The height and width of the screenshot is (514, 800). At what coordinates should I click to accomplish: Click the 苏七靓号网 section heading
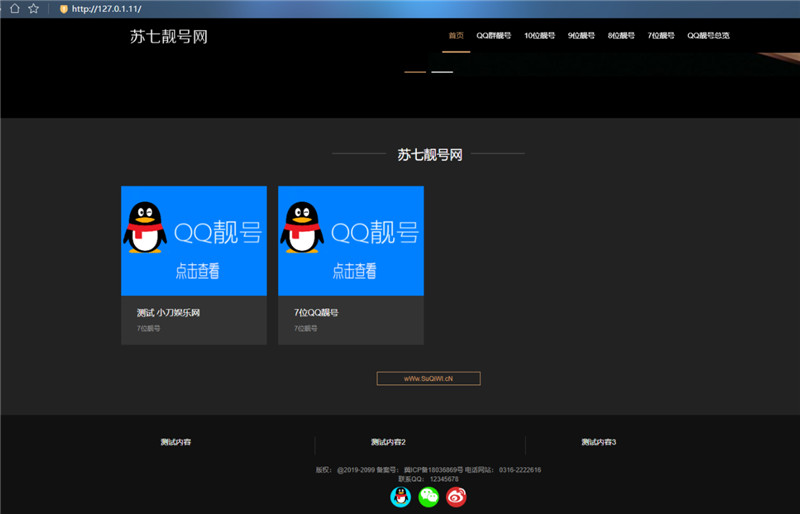point(430,155)
